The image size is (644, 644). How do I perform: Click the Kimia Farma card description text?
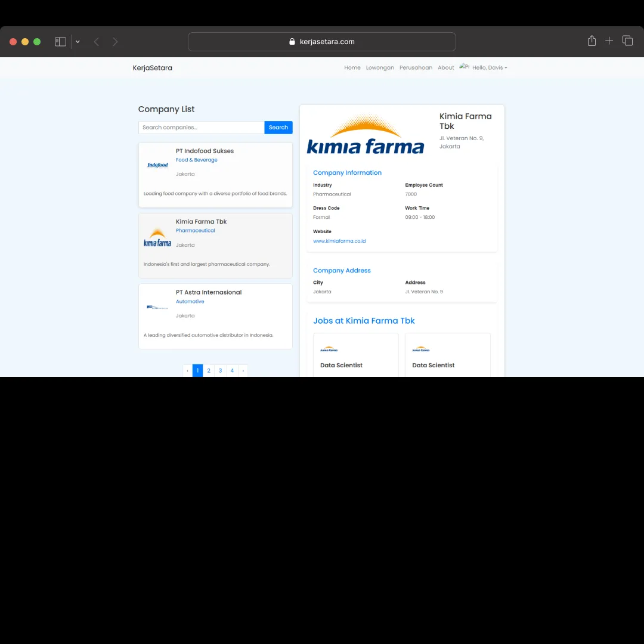[206, 264]
